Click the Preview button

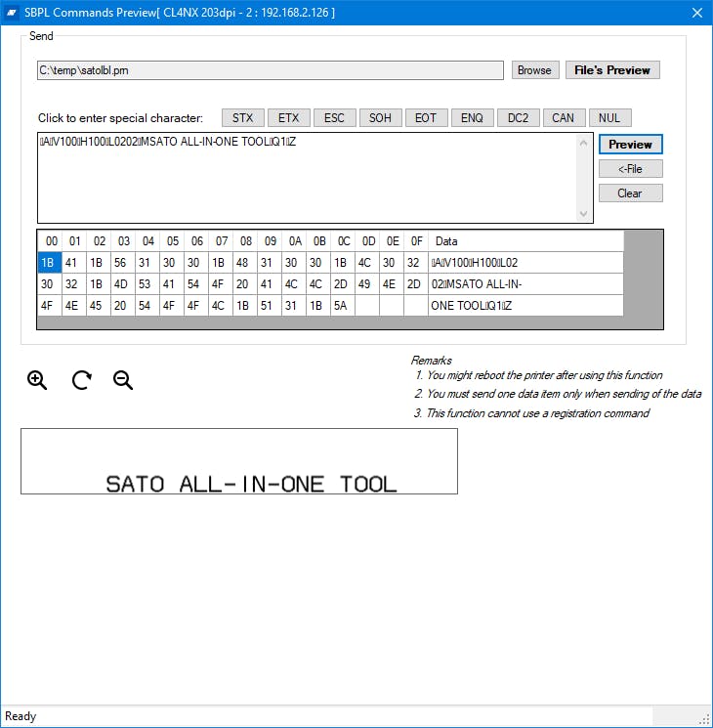(x=630, y=145)
